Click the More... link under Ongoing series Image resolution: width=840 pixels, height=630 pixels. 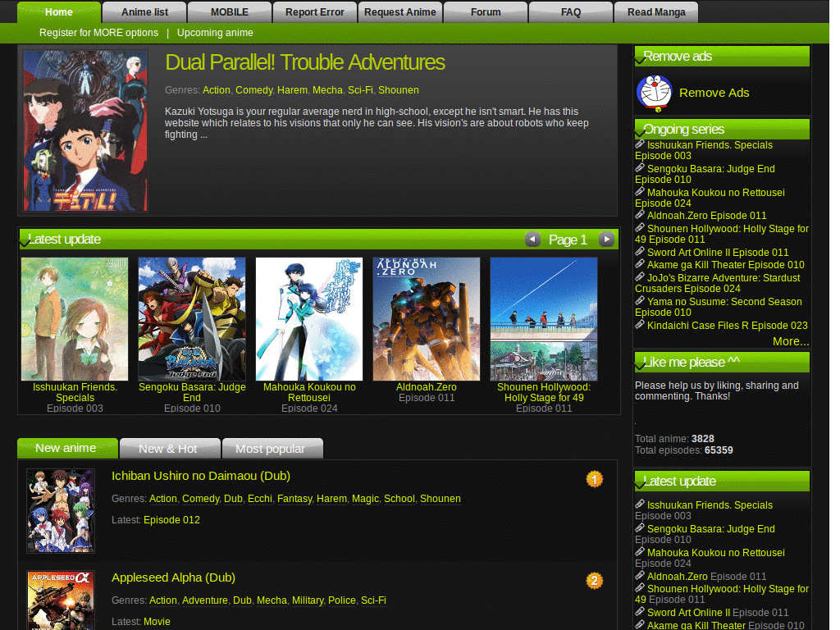coord(790,341)
